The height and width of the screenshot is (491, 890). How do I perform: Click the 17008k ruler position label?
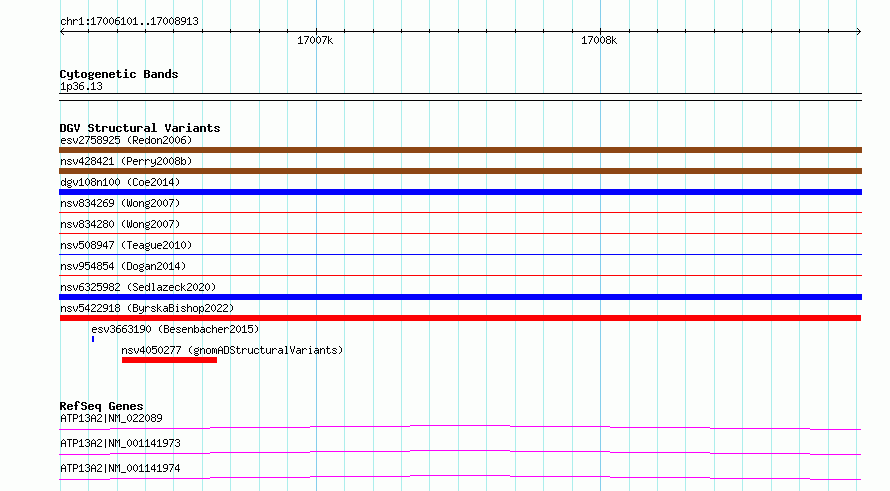tap(599, 40)
